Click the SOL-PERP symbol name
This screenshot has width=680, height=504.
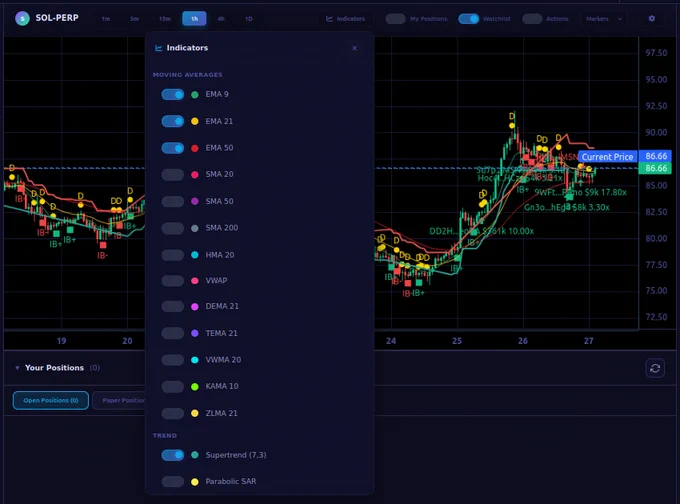(x=57, y=18)
